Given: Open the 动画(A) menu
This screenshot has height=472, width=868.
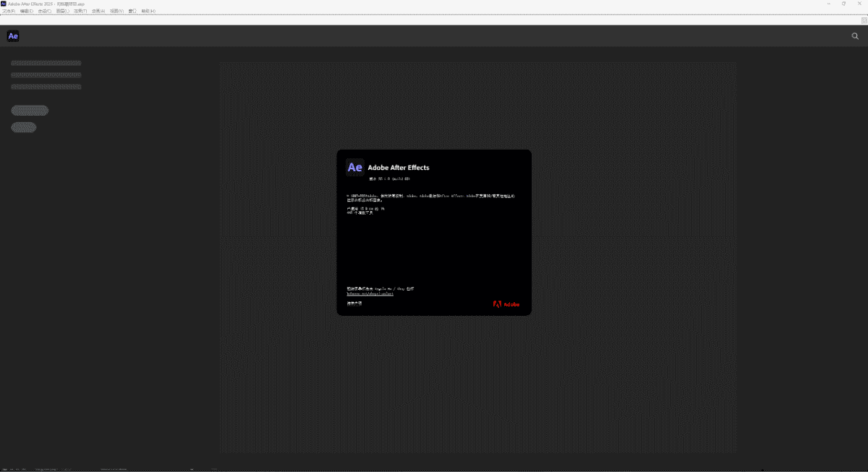Looking at the screenshot, I should [x=98, y=12].
